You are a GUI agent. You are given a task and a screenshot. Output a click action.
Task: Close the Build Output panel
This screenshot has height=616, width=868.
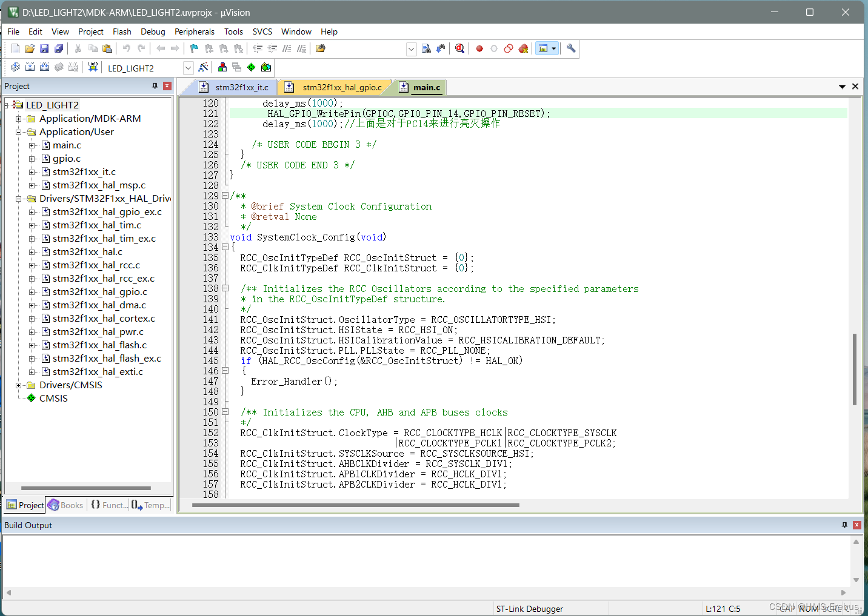pyautogui.click(x=857, y=525)
